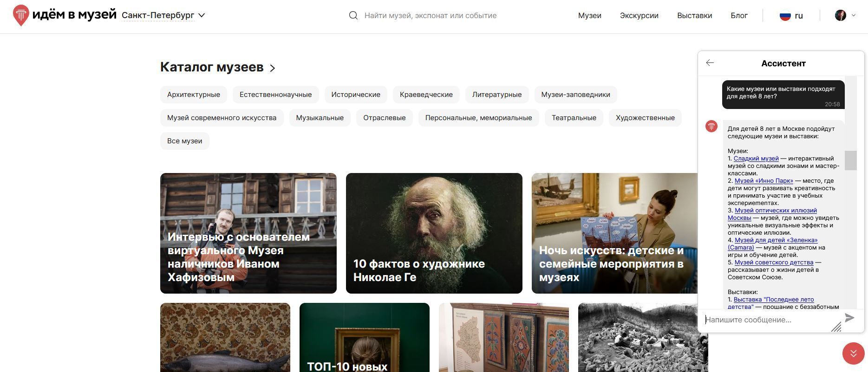Go to the Экскурсии section
The width and height of the screenshot is (868, 372).
(x=639, y=15)
